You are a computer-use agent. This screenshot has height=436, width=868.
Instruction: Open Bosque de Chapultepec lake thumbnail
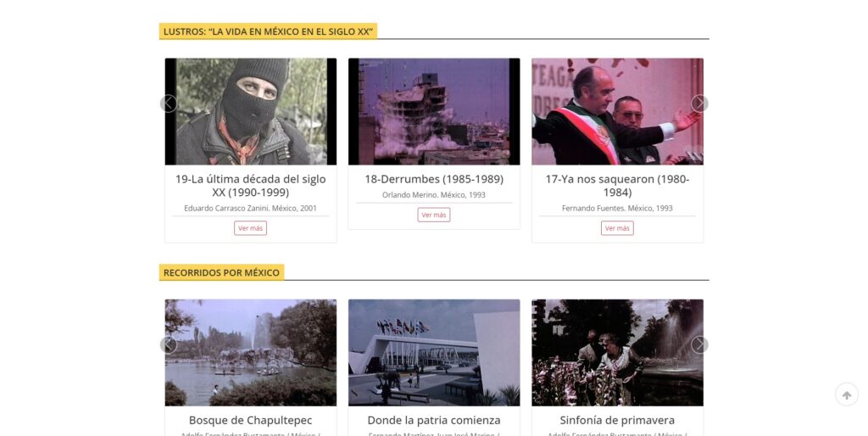point(251,353)
